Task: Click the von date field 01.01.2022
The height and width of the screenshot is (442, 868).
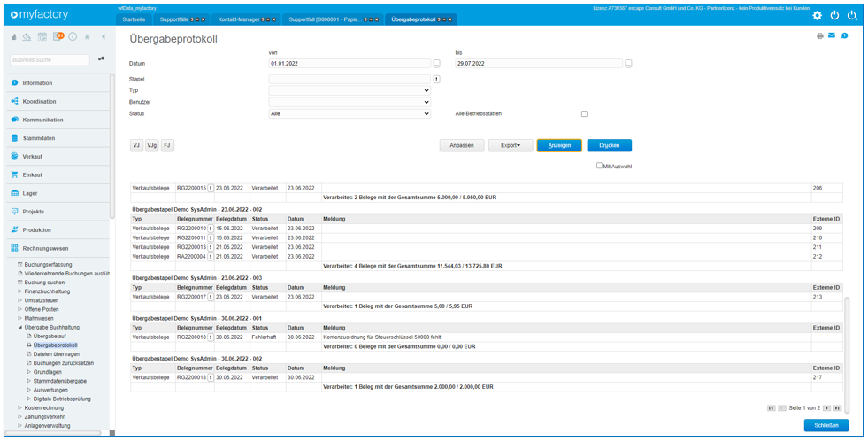Action: pos(350,64)
